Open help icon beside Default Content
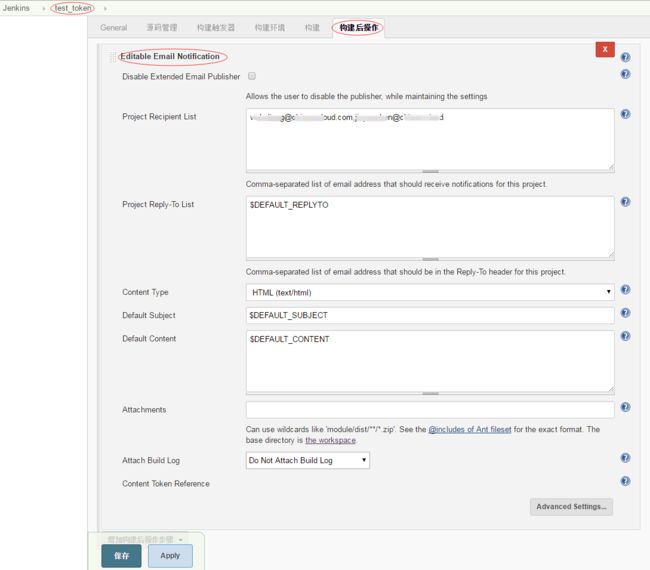Screen dimensions: 650x570 625,336
